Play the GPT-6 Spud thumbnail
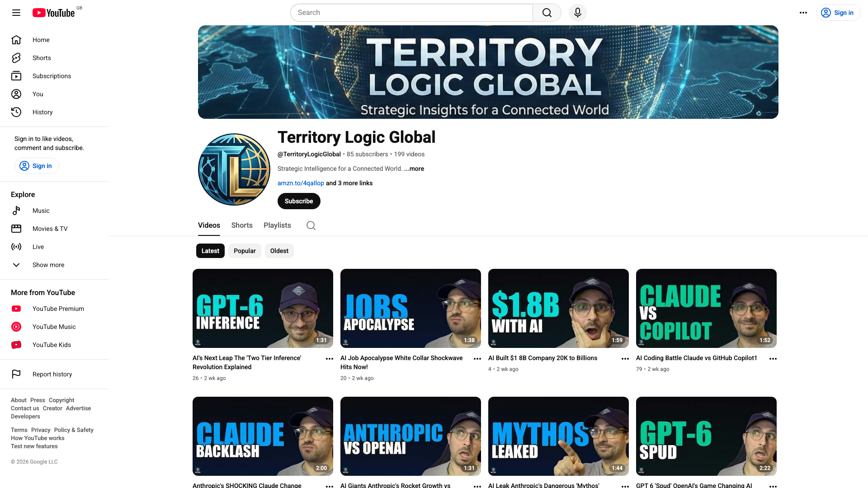 (706, 436)
